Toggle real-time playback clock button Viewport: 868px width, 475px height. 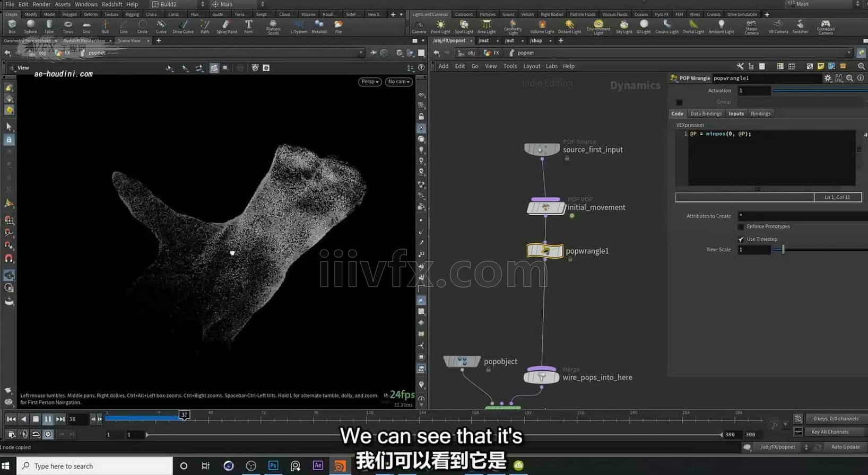(x=48, y=434)
